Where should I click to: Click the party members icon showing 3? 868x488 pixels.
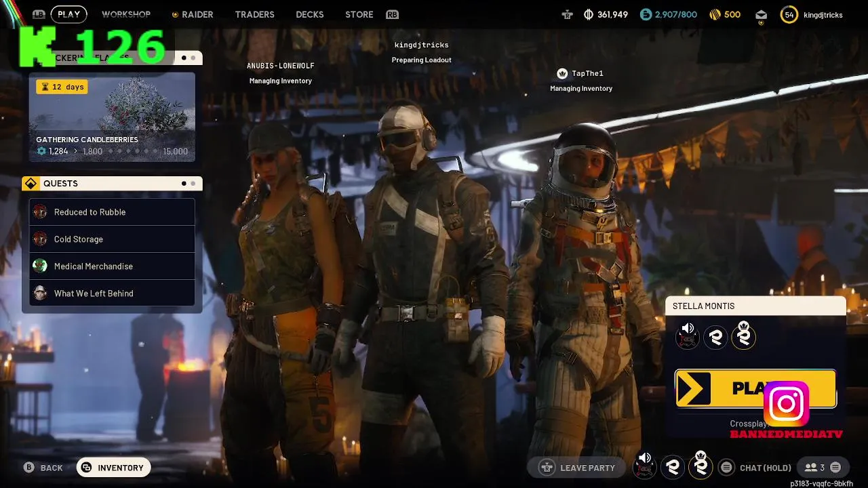(x=811, y=468)
